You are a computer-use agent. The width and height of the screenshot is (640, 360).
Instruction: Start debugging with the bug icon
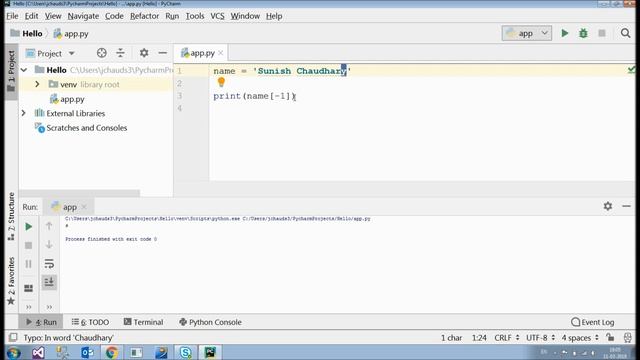(583, 33)
